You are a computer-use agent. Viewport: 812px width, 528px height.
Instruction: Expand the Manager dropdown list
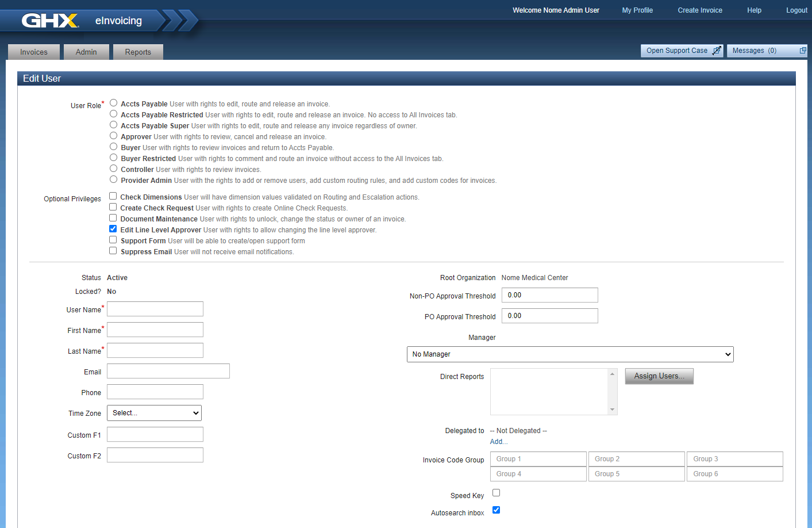(569, 354)
